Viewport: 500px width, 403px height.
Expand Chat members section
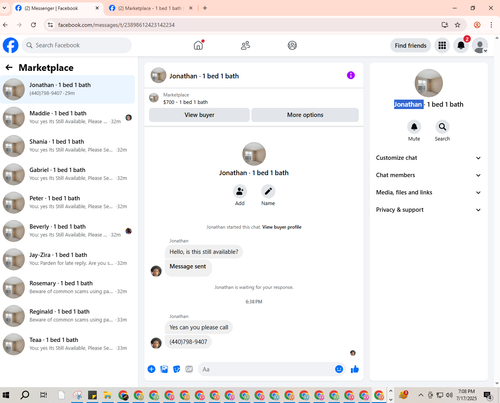[428, 175]
